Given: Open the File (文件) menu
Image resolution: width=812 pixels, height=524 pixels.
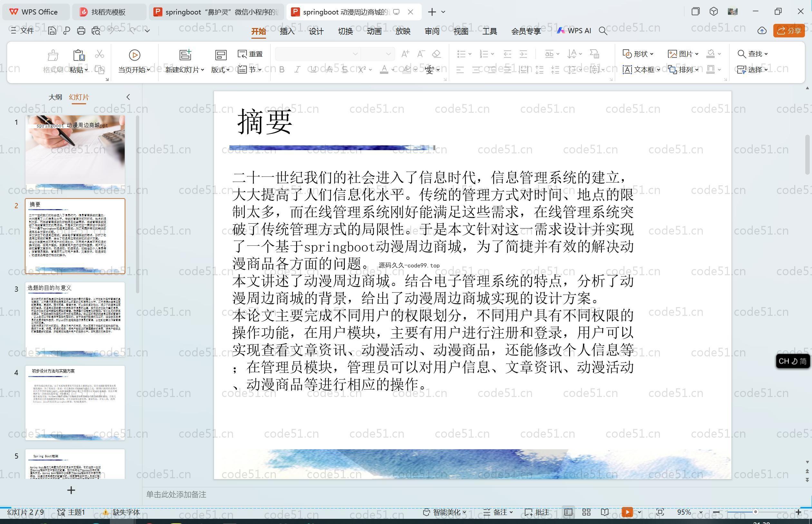Looking at the screenshot, I should pos(23,31).
